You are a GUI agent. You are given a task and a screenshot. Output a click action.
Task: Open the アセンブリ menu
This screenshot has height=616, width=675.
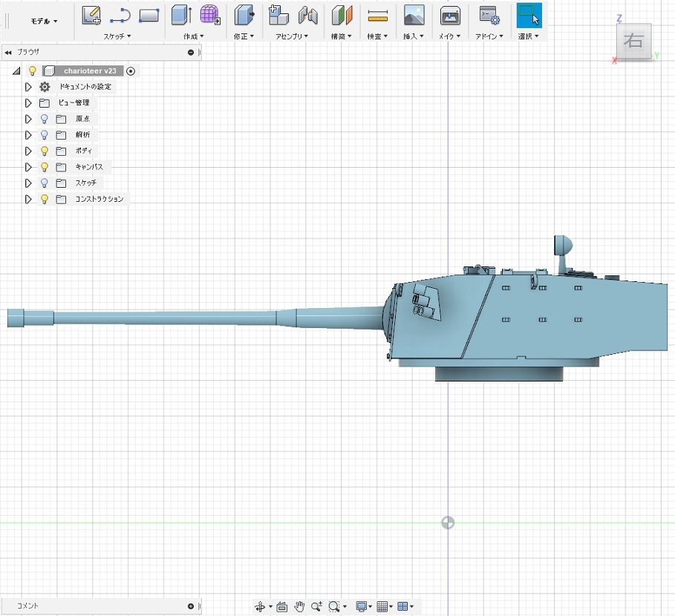click(x=291, y=36)
